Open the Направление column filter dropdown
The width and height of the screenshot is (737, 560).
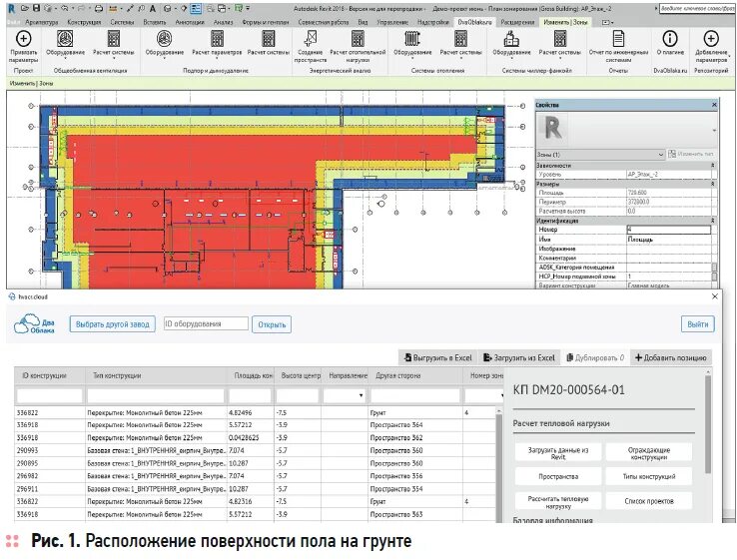pos(361,395)
